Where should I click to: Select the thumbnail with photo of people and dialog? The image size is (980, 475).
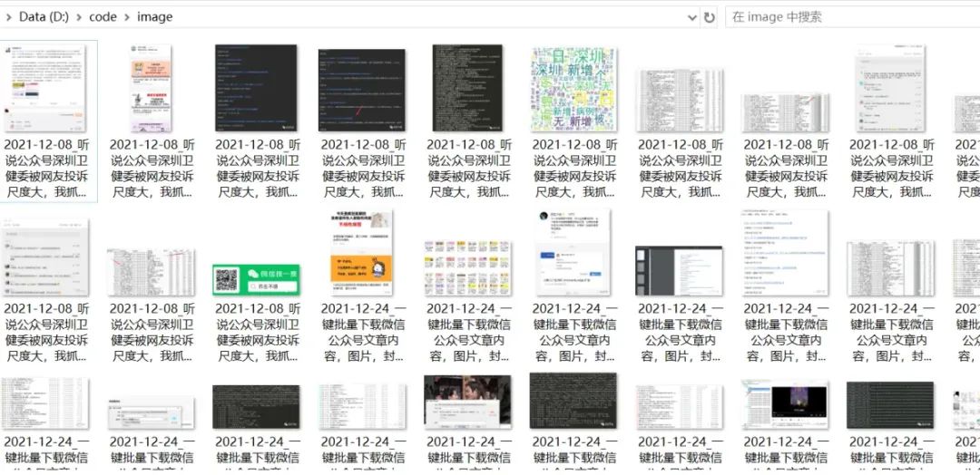pos(467,402)
